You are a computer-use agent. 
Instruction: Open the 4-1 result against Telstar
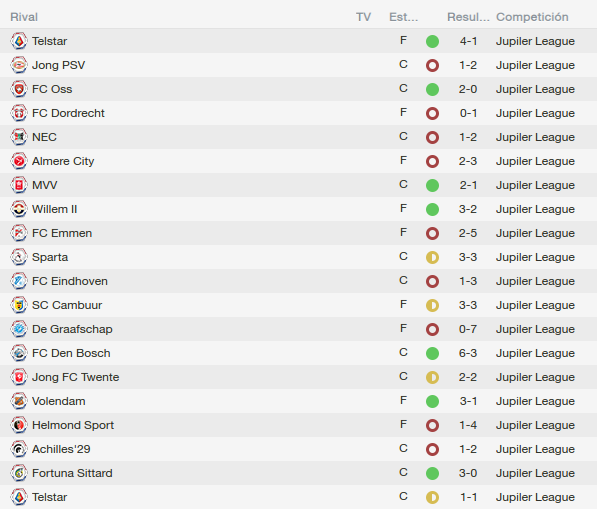click(x=468, y=41)
